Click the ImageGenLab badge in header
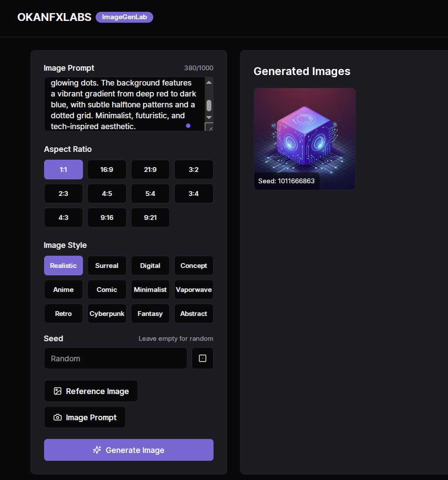The image size is (448, 480). pos(124,17)
